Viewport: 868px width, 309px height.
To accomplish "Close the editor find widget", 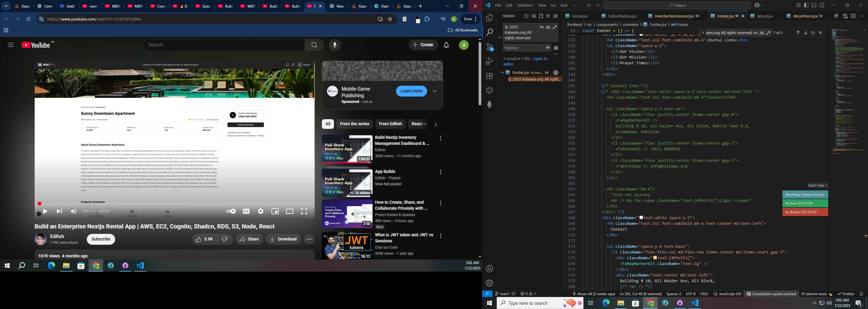I will [x=820, y=33].
